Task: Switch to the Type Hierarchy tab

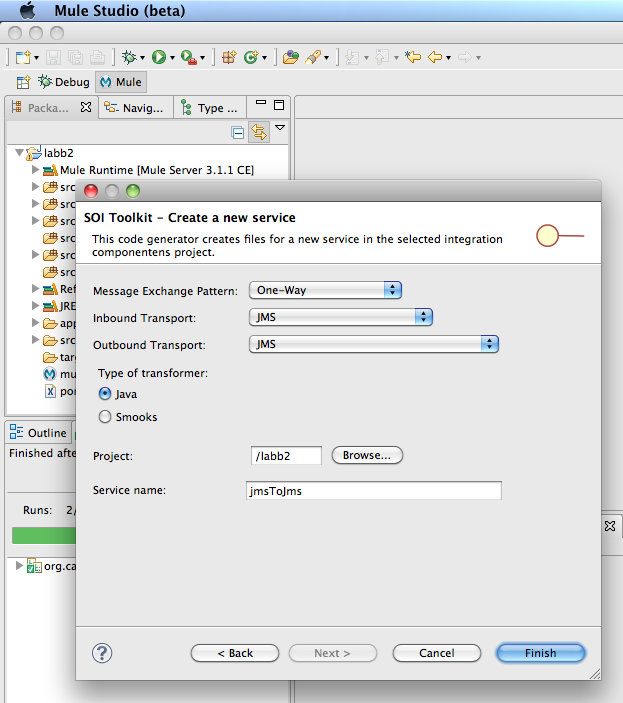Action: [x=210, y=108]
